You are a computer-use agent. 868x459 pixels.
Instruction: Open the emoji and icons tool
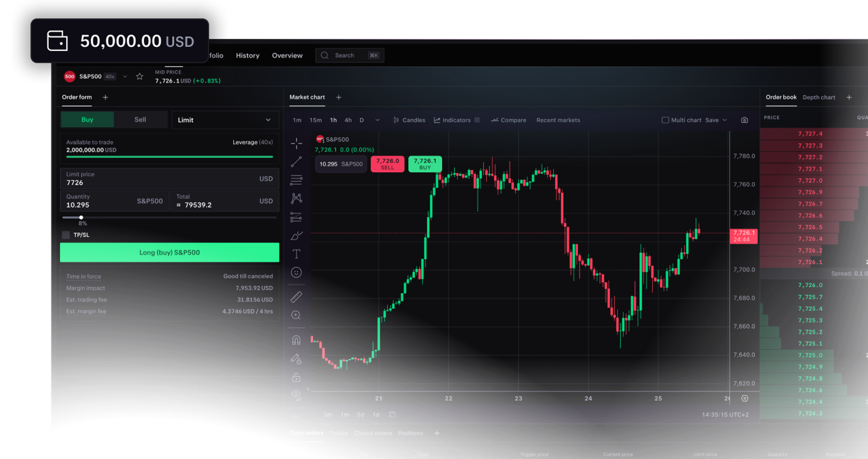[x=296, y=272]
